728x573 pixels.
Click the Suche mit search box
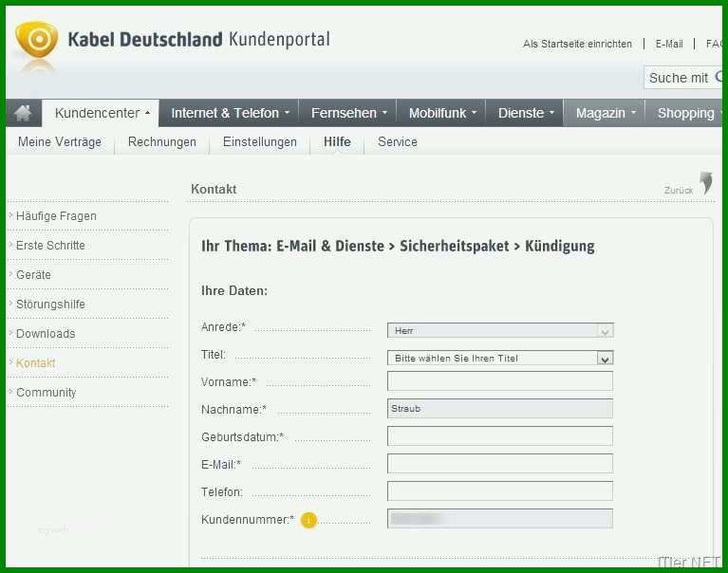[682, 78]
